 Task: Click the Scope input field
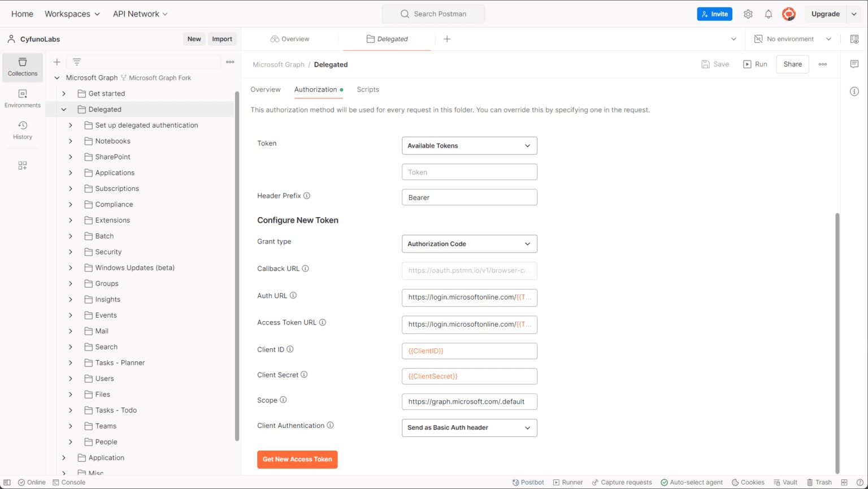[x=470, y=402]
